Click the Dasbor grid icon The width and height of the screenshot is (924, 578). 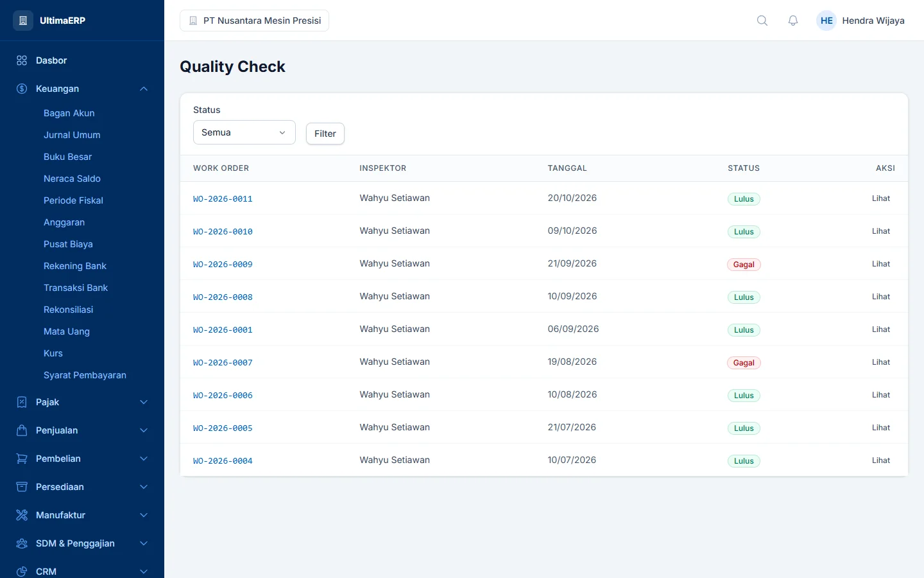point(22,60)
